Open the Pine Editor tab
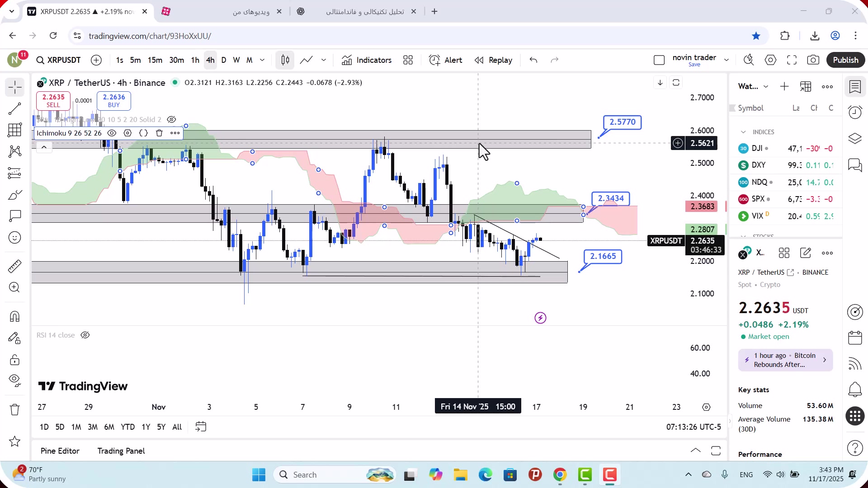The image size is (868, 488). tap(60, 451)
